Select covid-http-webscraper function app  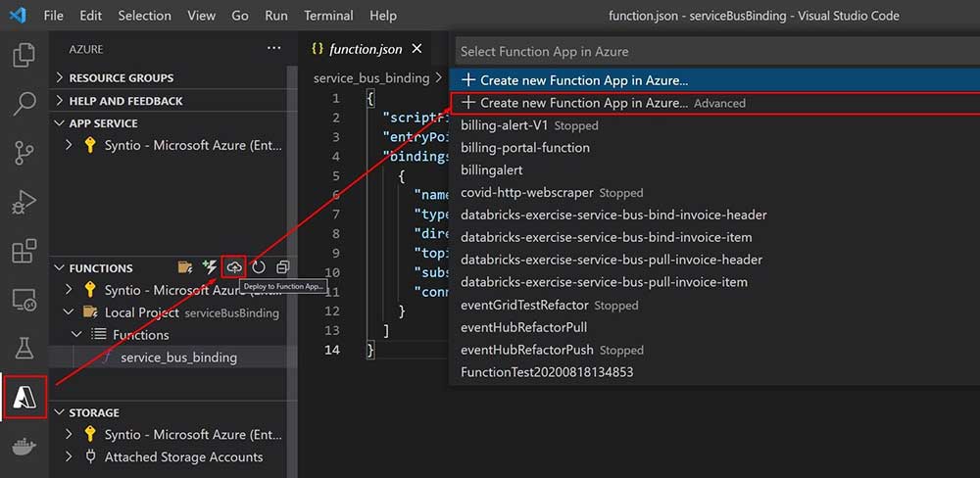714,192
